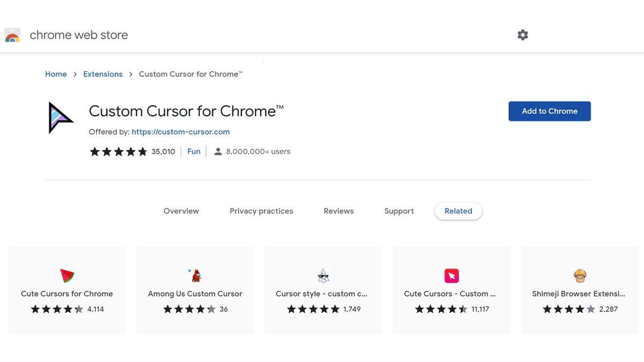
Task: Click the watermelon icon for Cute Cursors
Action: point(67,276)
